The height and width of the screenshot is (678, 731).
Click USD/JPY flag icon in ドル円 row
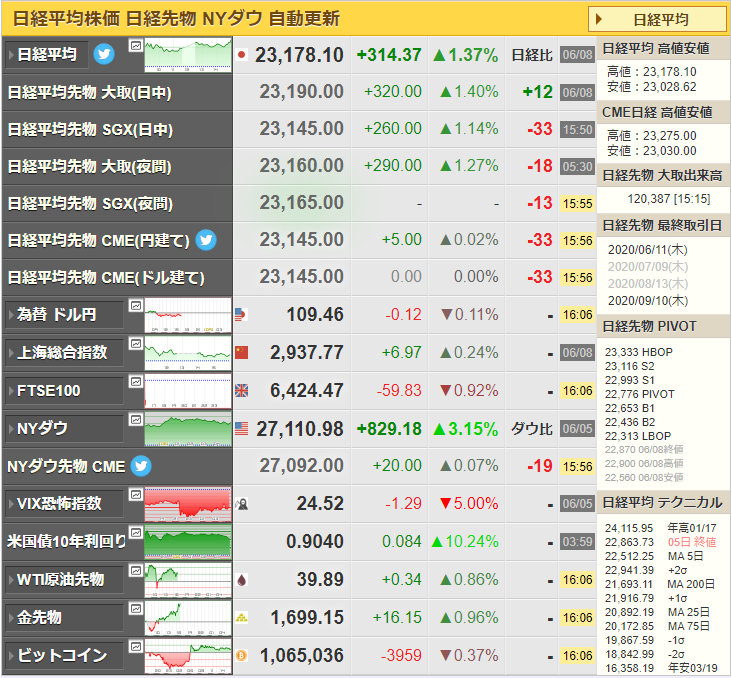click(x=241, y=315)
